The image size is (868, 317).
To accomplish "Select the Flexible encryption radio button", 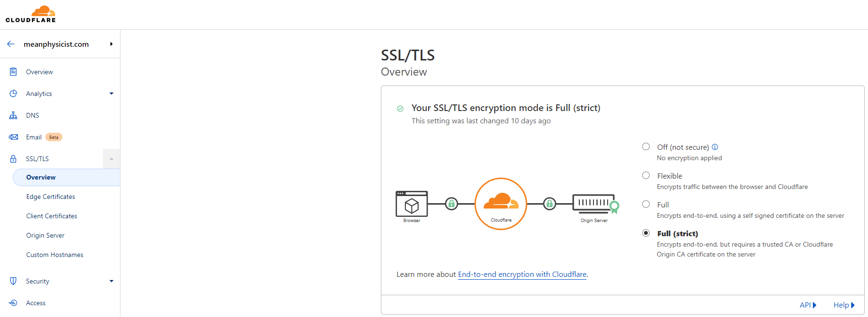I will click(x=646, y=175).
